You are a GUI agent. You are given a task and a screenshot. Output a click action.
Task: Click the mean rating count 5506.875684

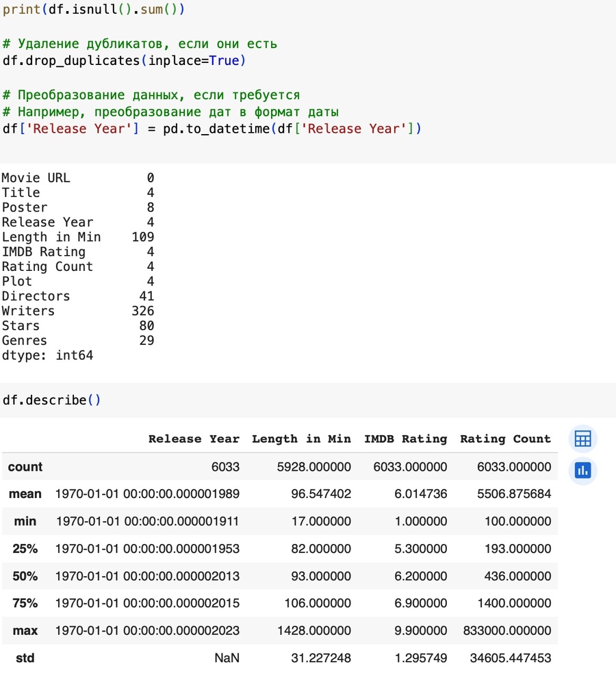pos(514,493)
